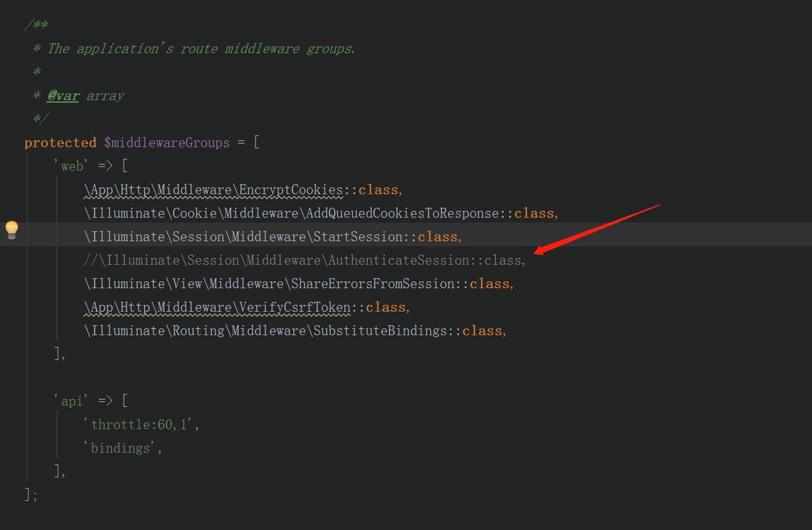The height and width of the screenshot is (530, 812).
Task: Click the commented-out AuthenticateSession line
Action: click(x=304, y=260)
